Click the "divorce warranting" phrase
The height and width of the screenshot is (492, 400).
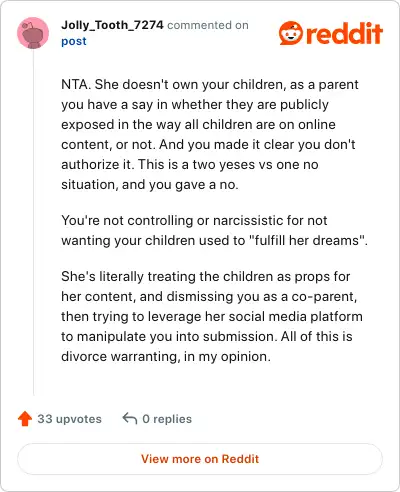coord(120,357)
